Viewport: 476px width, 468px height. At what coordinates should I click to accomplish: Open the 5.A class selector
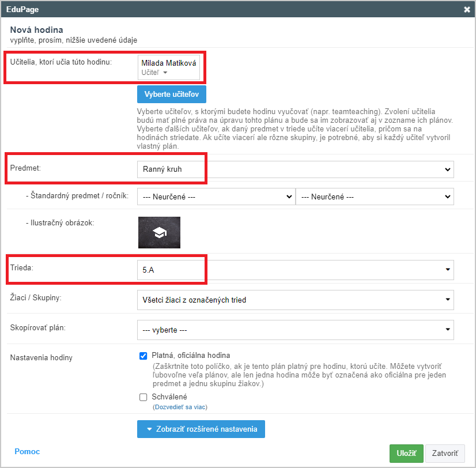[x=296, y=270]
